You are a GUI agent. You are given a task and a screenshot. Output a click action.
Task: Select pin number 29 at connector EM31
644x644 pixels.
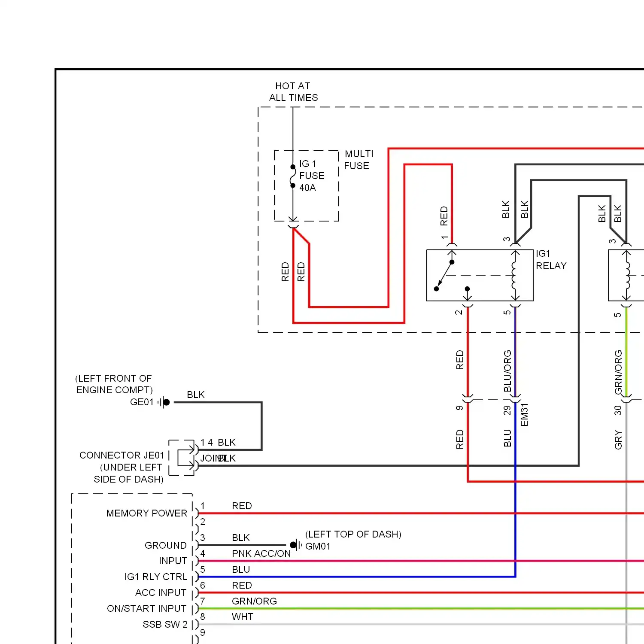pyautogui.click(x=507, y=410)
